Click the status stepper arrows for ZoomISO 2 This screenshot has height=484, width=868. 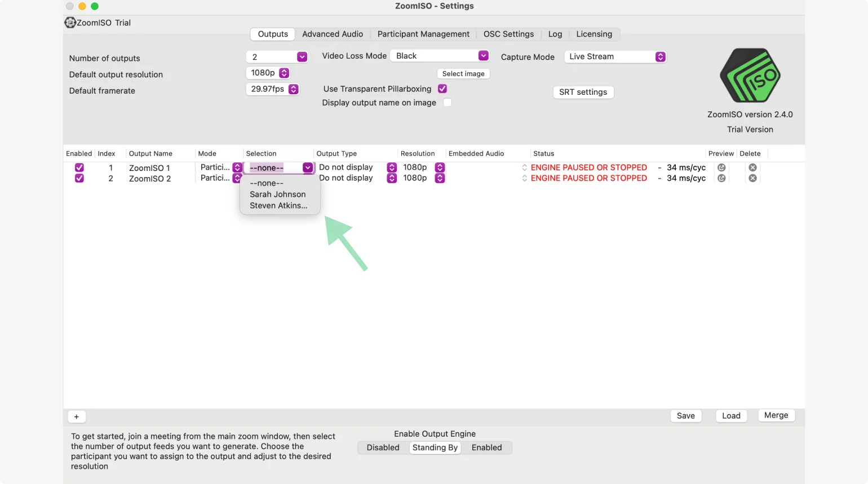(x=525, y=178)
